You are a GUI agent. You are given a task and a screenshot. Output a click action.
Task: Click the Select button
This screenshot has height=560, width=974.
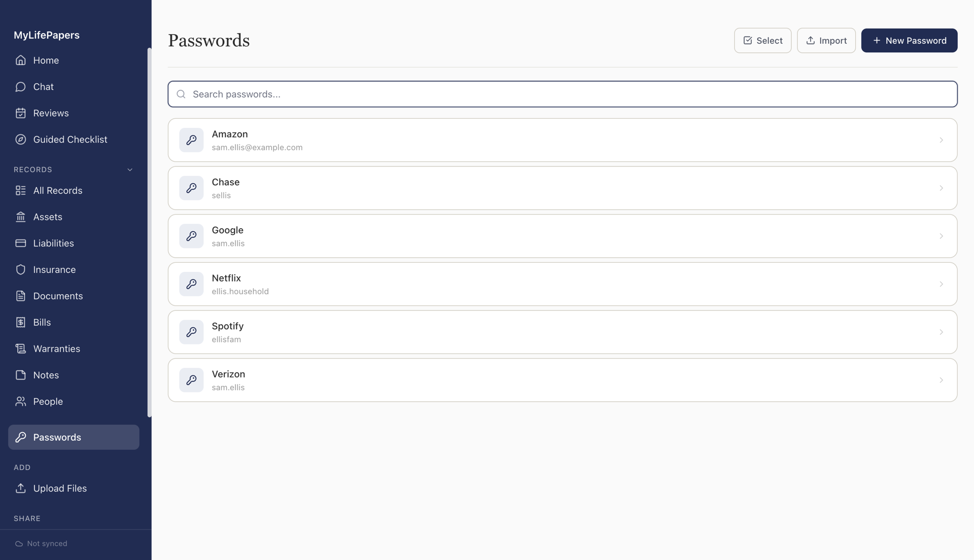click(x=762, y=41)
